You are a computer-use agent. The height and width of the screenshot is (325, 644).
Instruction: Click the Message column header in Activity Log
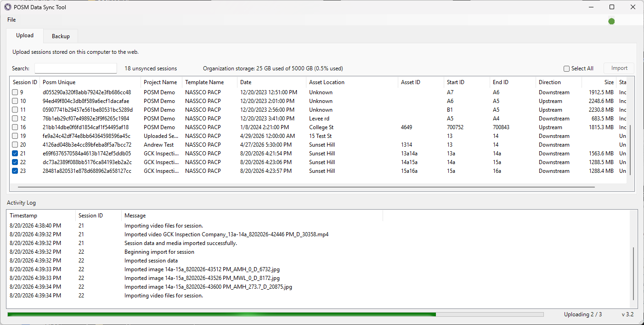[x=252, y=216]
